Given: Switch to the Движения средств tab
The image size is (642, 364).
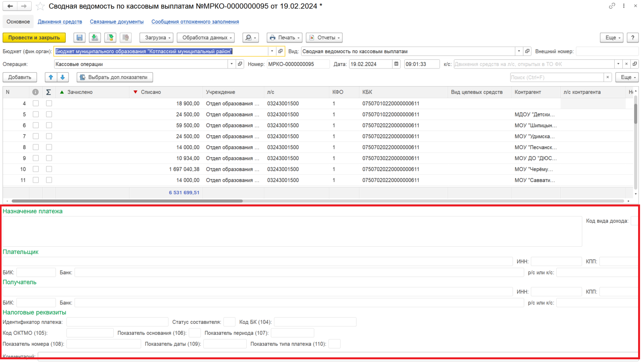Looking at the screenshot, I should tap(60, 22).
